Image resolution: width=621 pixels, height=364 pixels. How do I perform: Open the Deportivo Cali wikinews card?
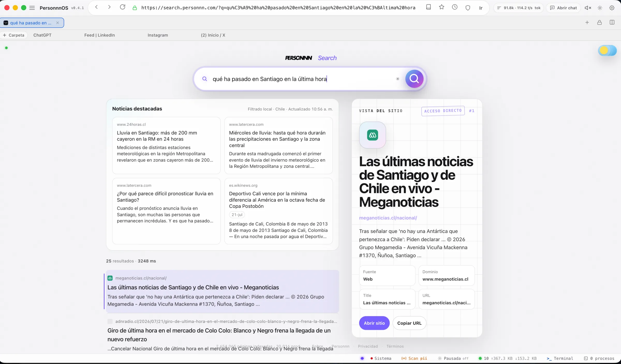(x=278, y=211)
